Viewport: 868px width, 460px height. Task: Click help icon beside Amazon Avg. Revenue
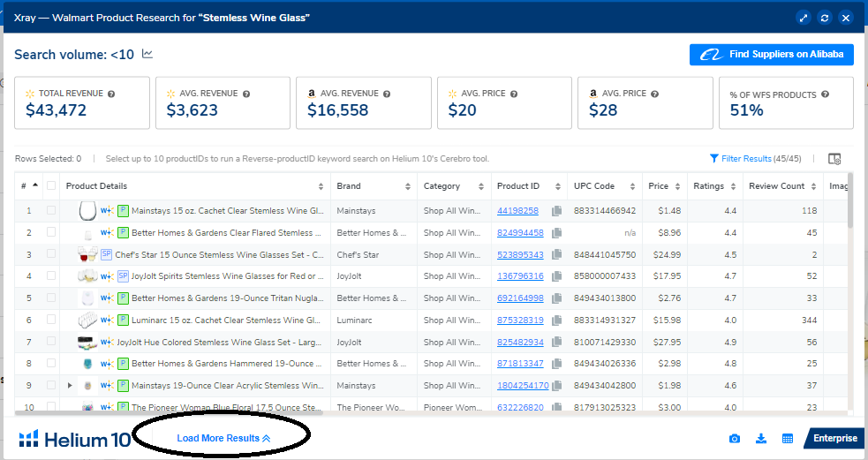click(x=387, y=94)
